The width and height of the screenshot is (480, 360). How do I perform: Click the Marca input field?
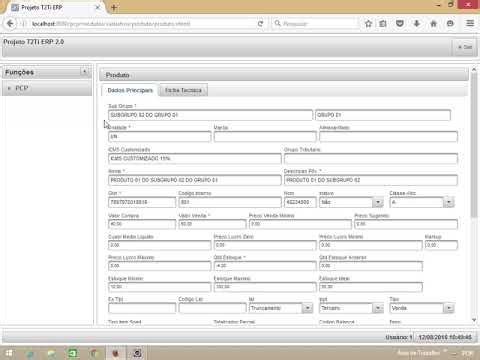(265, 137)
